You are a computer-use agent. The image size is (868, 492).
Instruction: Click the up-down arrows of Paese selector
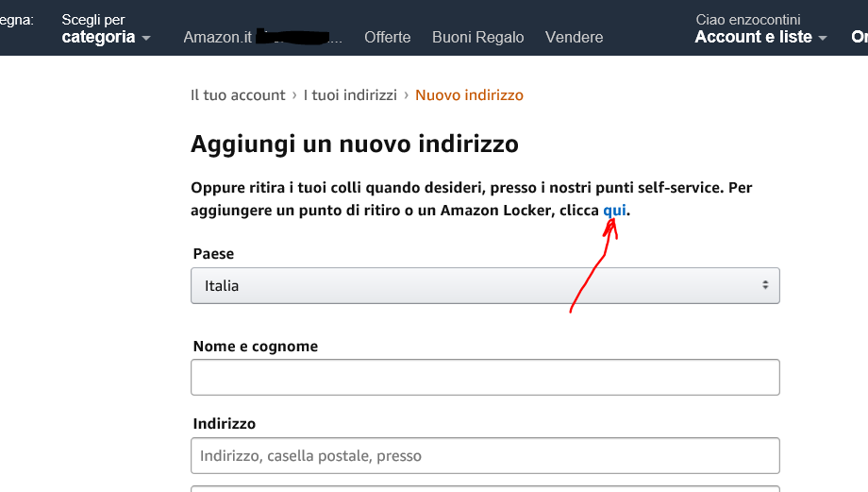coord(765,285)
